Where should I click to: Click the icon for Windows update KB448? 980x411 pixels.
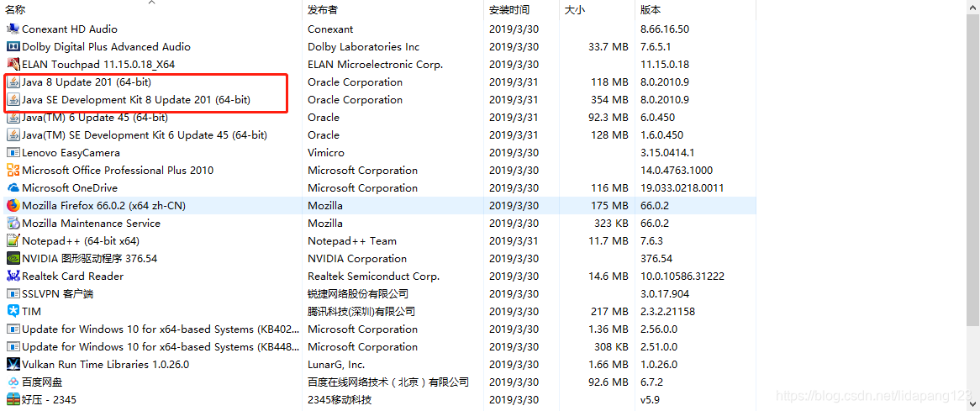click(x=13, y=346)
